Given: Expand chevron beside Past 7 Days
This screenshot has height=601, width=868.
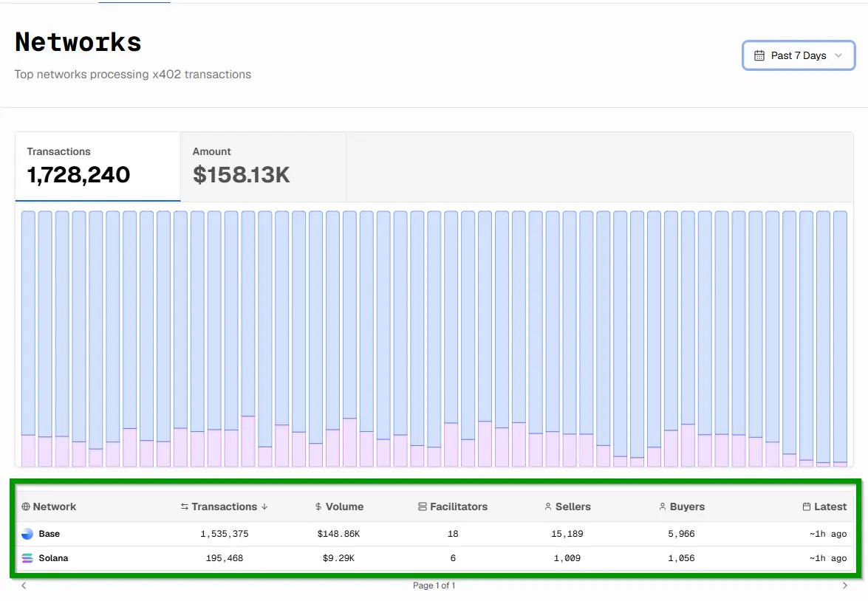Looking at the screenshot, I should click(x=838, y=55).
